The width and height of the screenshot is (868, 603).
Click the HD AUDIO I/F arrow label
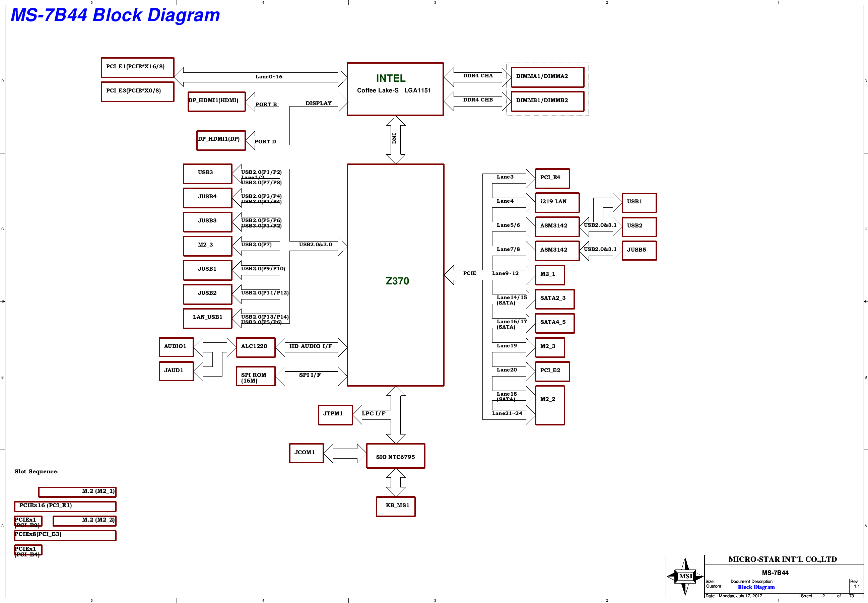pyautogui.click(x=311, y=346)
